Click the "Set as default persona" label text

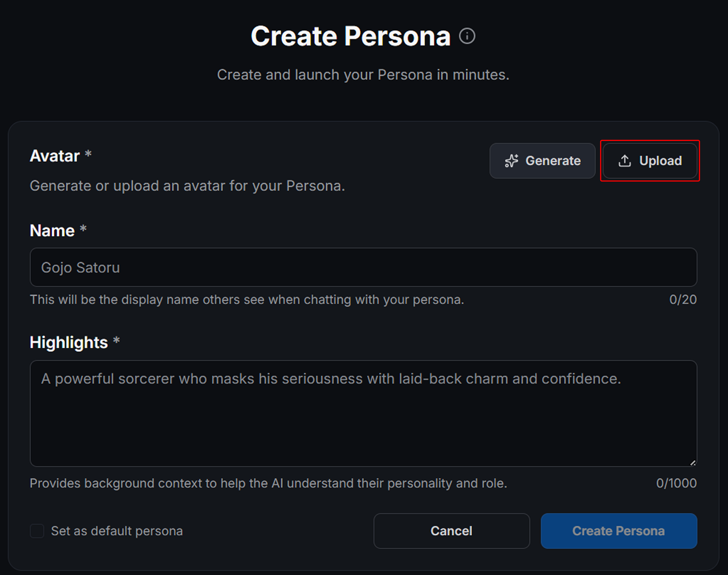pyautogui.click(x=117, y=531)
